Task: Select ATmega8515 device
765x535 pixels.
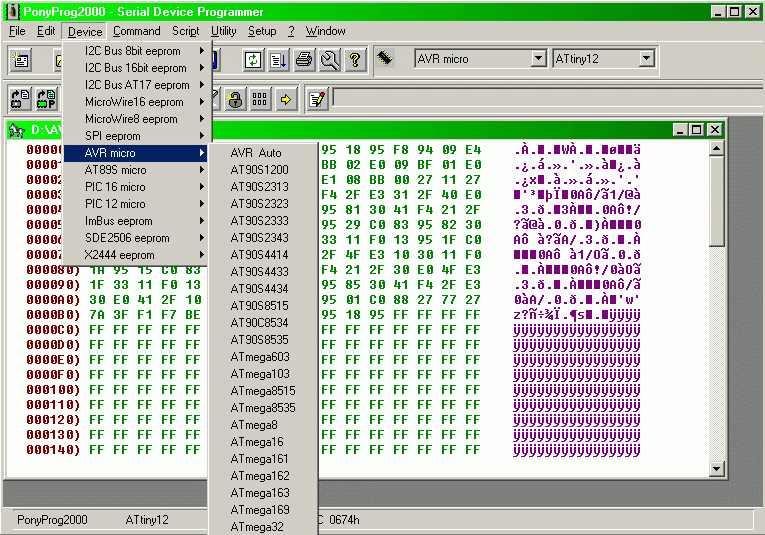Action: pos(263,391)
